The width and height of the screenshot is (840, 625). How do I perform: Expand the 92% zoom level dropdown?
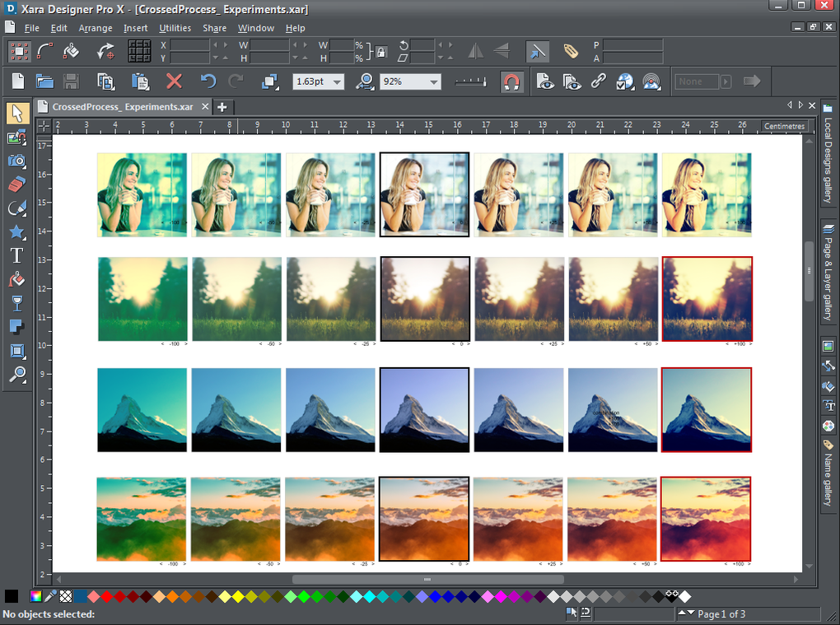click(434, 82)
